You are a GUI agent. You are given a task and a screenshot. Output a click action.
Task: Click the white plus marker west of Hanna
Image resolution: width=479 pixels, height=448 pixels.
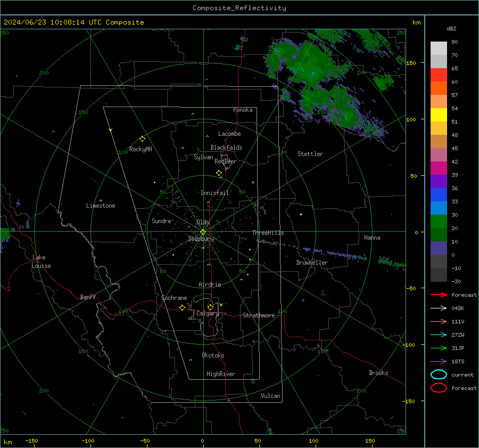pyautogui.click(x=301, y=214)
